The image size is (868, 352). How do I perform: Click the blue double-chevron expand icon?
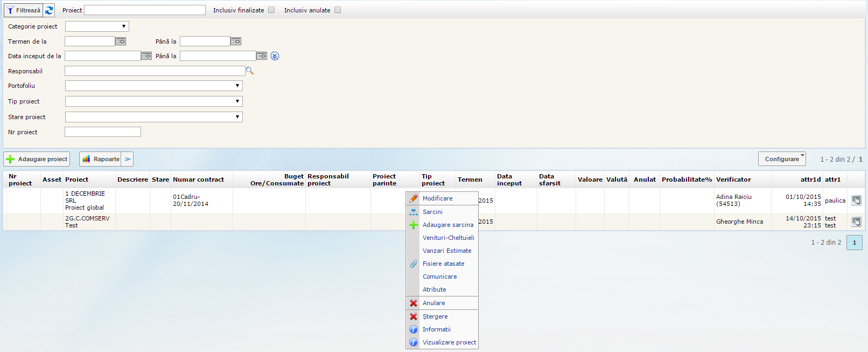[x=275, y=56]
